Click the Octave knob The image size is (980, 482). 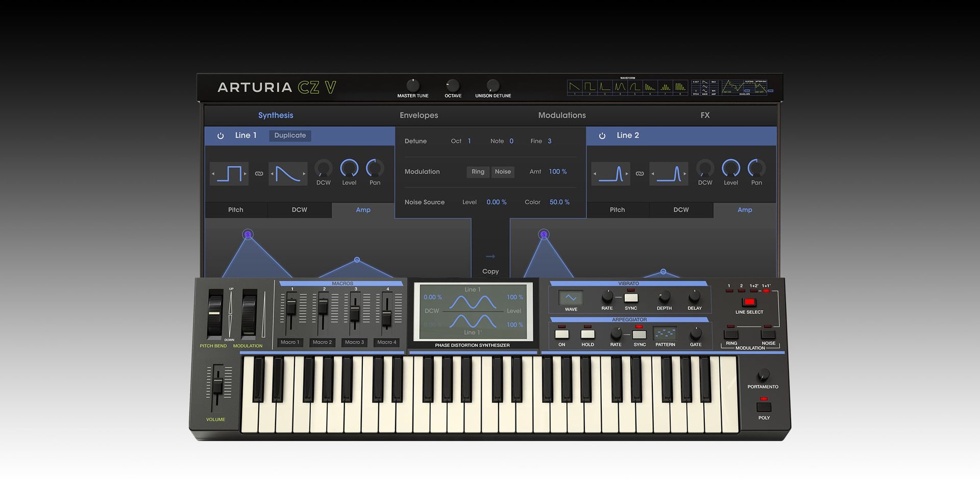click(453, 85)
